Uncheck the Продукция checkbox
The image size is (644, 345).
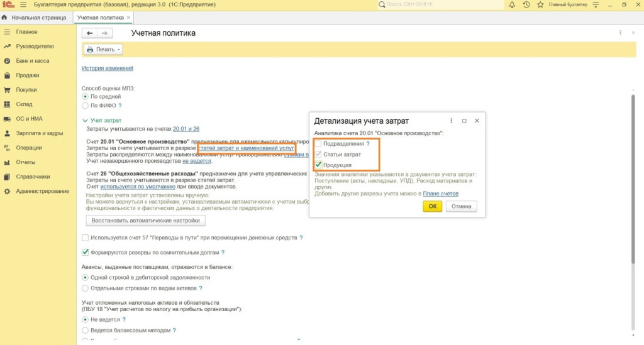318,165
